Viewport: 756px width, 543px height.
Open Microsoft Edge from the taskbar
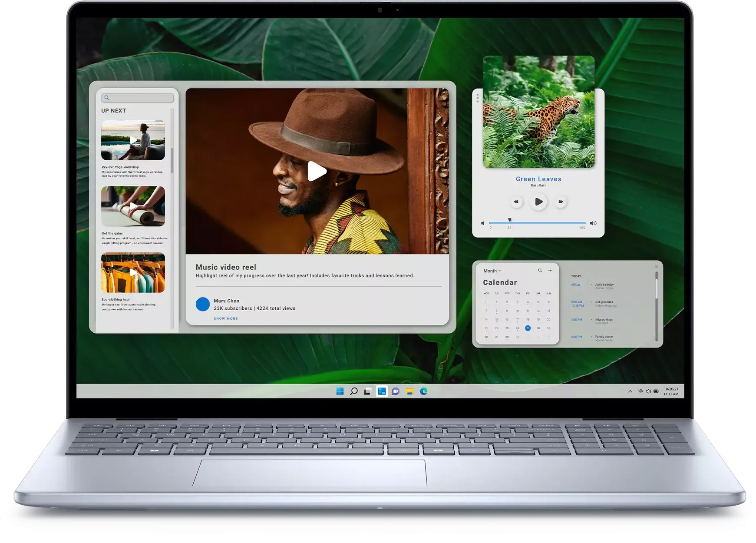(x=424, y=391)
